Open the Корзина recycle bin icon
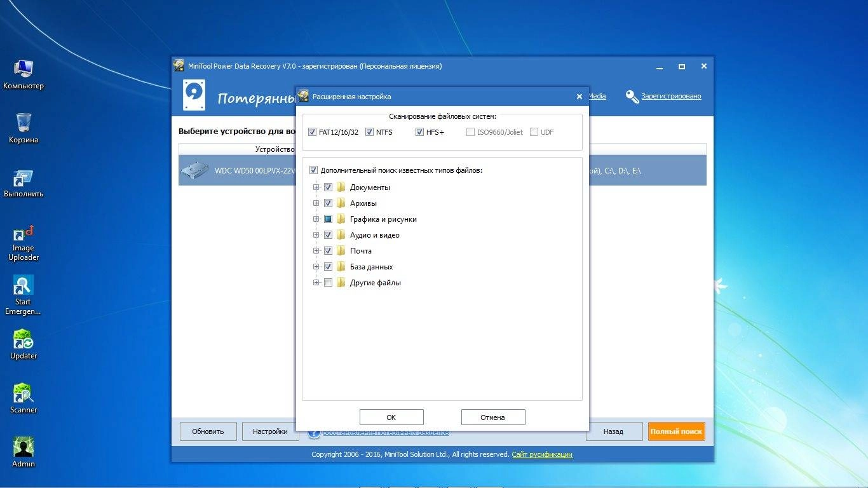 24,128
